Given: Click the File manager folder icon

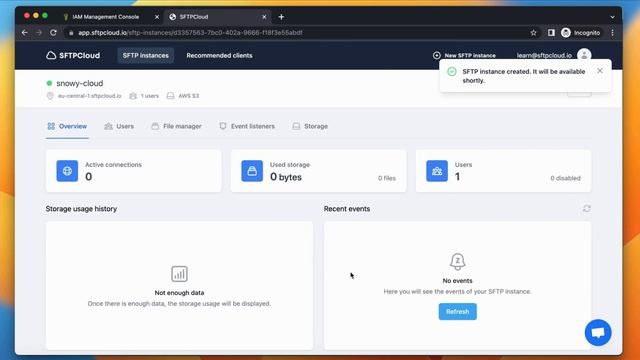Looking at the screenshot, I should click(155, 126).
